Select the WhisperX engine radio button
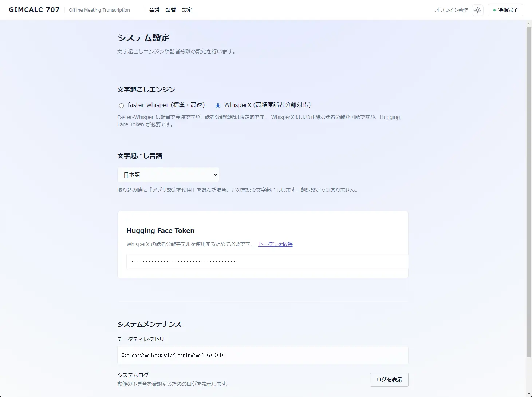Image resolution: width=532 pixels, height=397 pixels. [x=218, y=106]
